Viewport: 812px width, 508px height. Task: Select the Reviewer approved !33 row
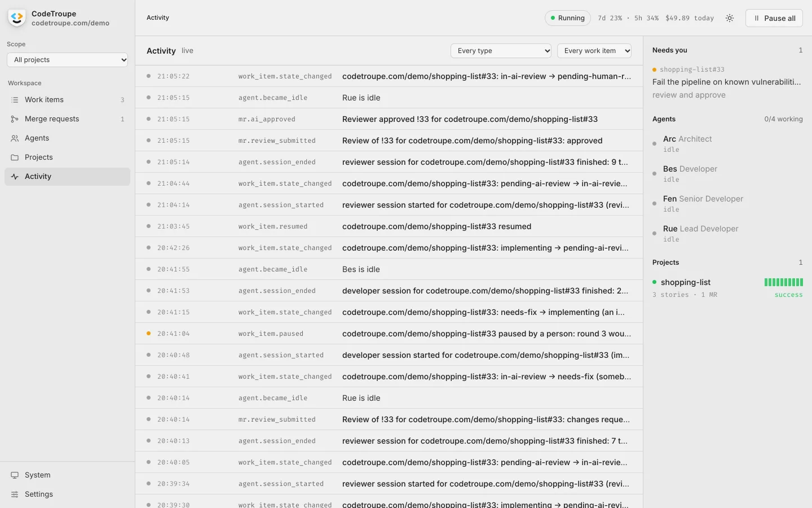[389, 119]
